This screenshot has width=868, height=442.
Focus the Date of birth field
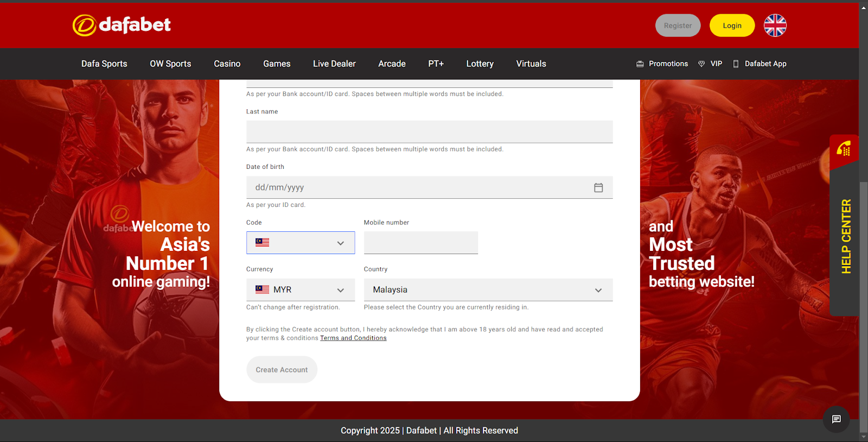430,187
